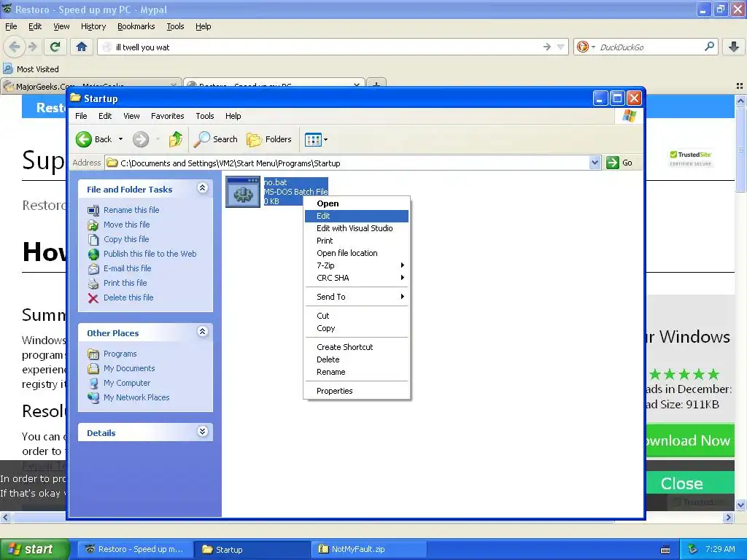This screenshot has height=560, width=747.
Task: Click the browser vertical scrollbar down arrow
Action: pos(740,505)
